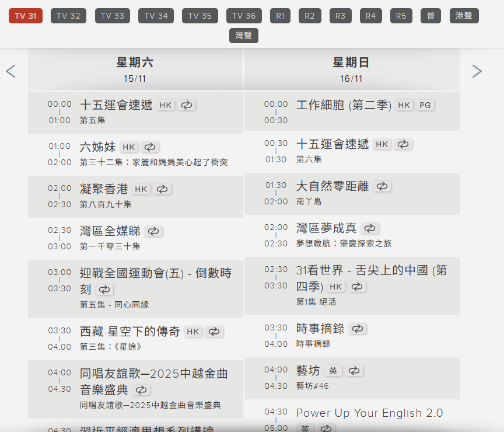Select the 港聲 channel tab
504x432 pixels.
[464, 16]
